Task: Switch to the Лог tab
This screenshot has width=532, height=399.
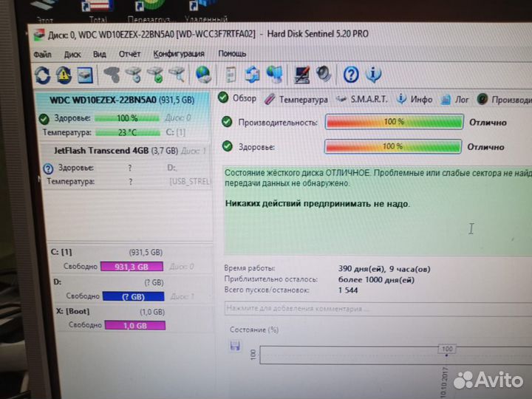Action: tap(454, 100)
